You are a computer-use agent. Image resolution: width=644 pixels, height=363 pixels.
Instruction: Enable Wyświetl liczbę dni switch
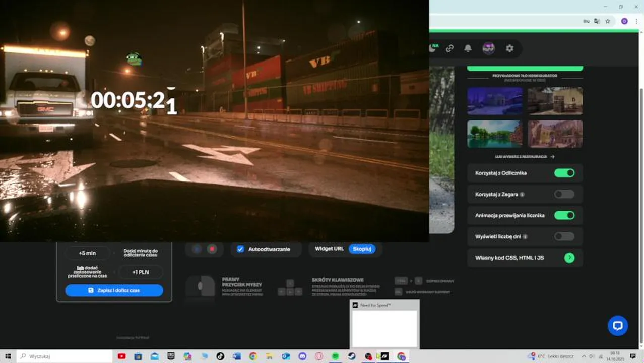click(564, 236)
